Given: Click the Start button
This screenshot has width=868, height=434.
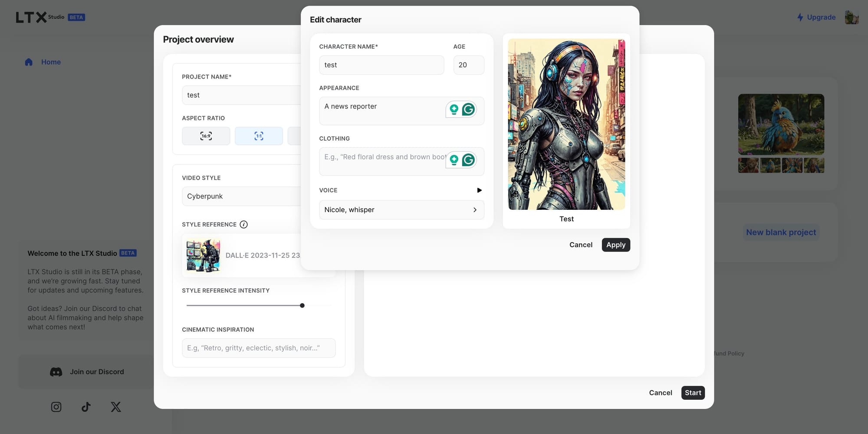Looking at the screenshot, I should 693,393.
